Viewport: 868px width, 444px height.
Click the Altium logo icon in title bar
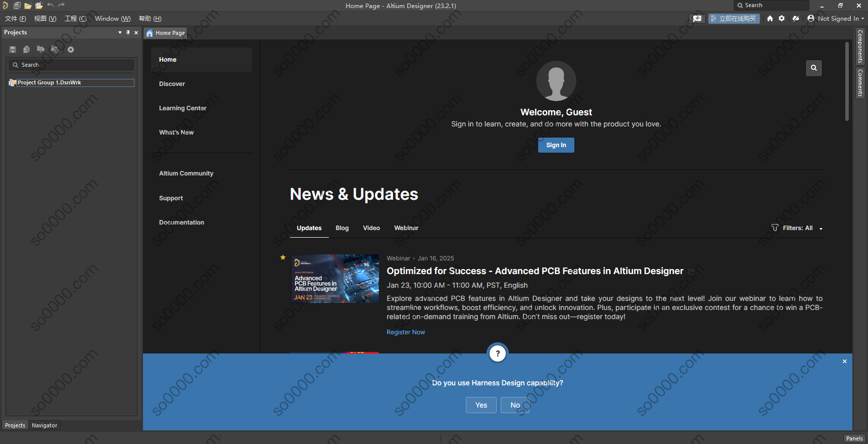pyautogui.click(x=5, y=6)
